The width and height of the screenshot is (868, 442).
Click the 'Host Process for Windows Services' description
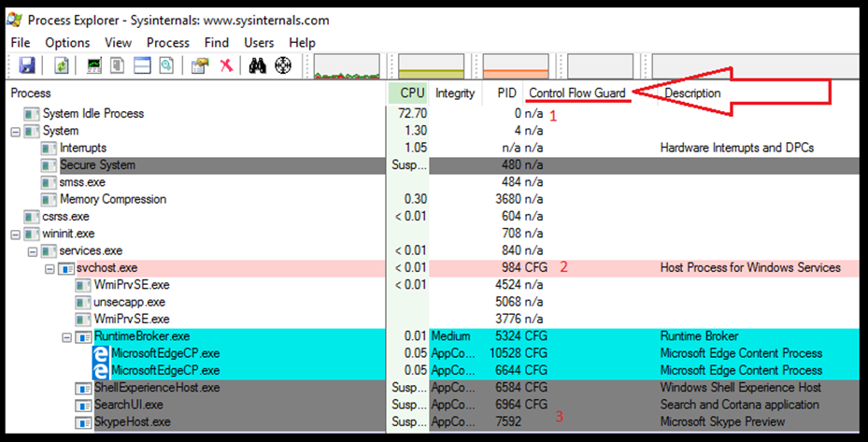pyautogui.click(x=750, y=267)
